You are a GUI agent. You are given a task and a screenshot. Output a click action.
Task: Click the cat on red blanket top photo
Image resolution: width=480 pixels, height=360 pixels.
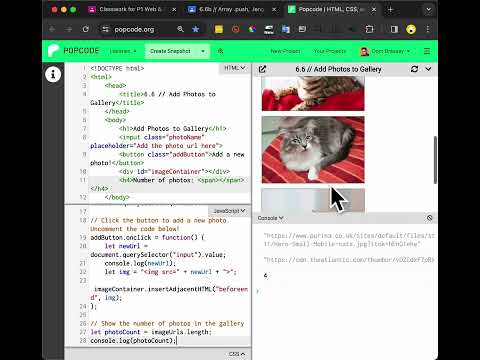pos(313,93)
